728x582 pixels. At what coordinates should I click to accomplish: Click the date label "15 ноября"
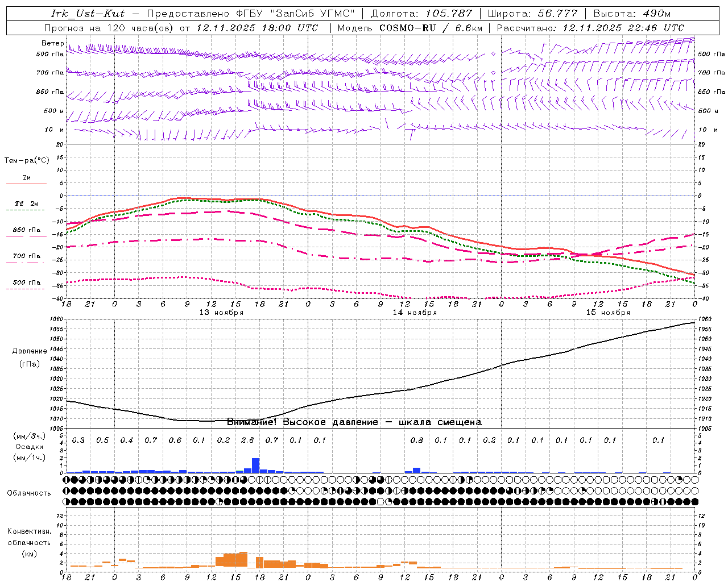point(608,313)
